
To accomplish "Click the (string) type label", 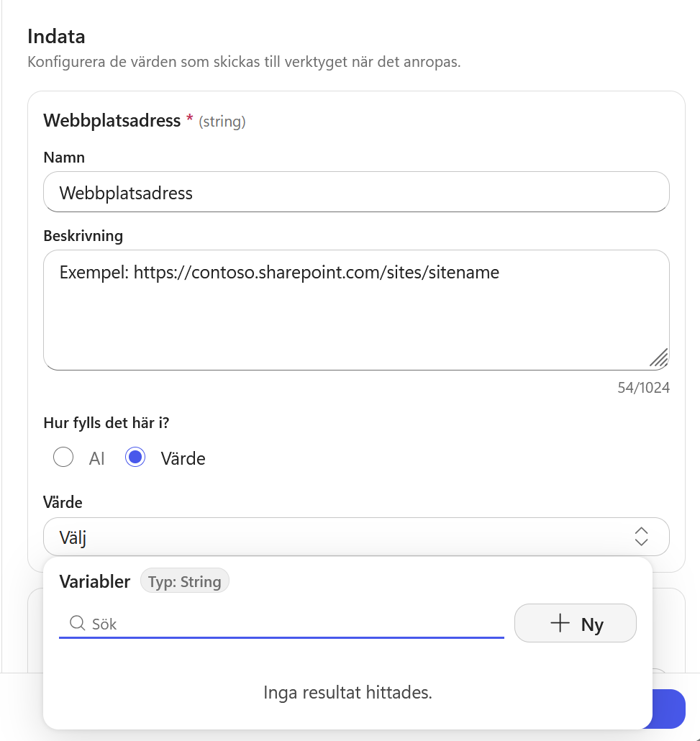I will pos(222,122).
